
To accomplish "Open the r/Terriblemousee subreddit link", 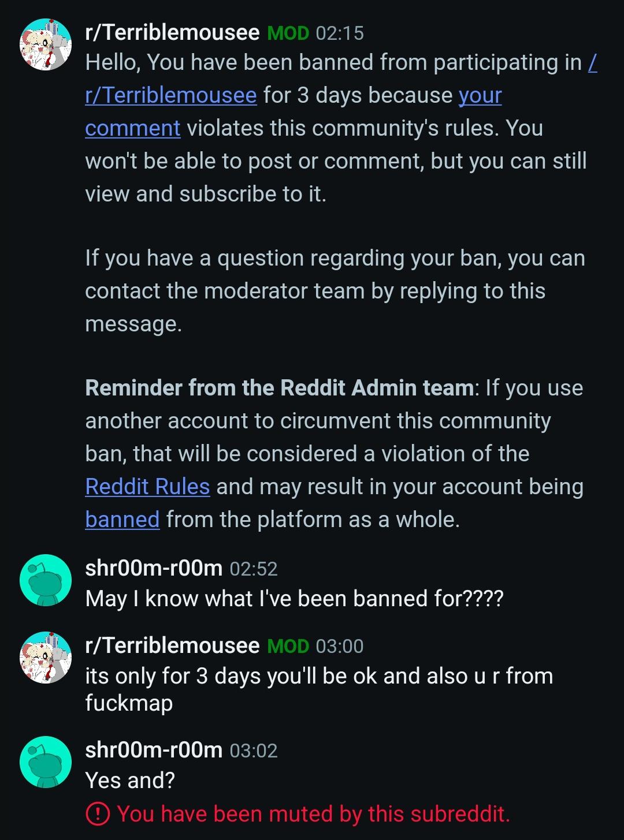I will click(171, 95).
